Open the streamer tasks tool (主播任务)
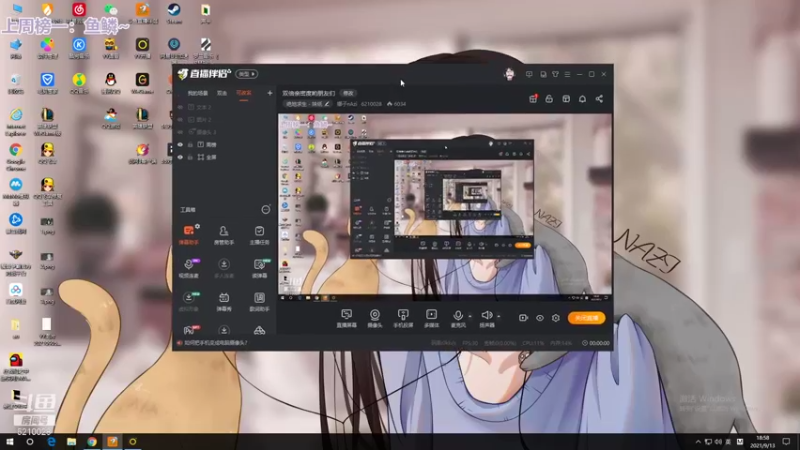This screenshot has width=800, height=450. (259, 235)
